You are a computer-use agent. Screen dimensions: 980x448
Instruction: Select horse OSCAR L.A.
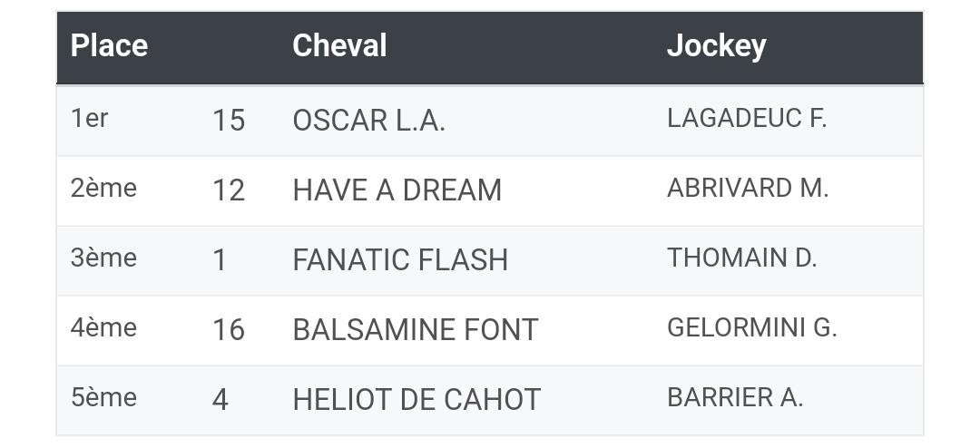[368, 121]
